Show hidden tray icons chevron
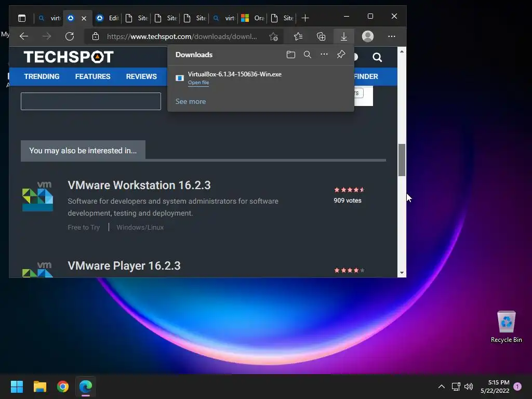This screenshot has height=399, width=532. coord(442,387)
